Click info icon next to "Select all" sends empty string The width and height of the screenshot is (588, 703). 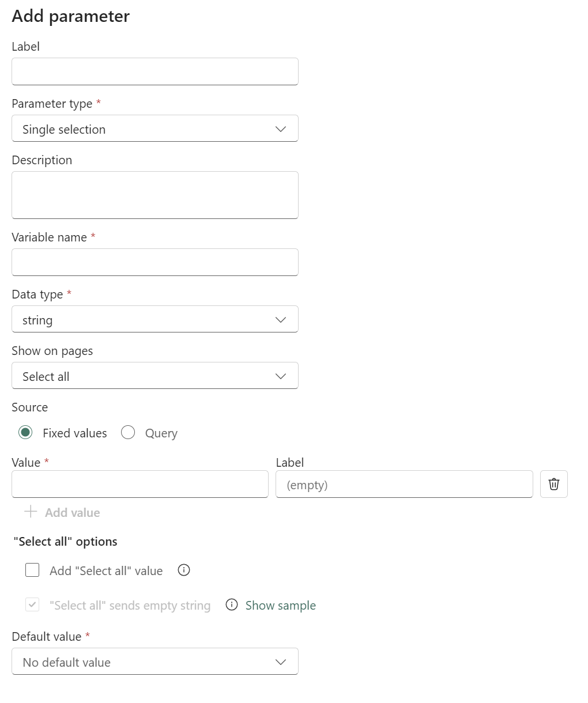tap(231, 605)
